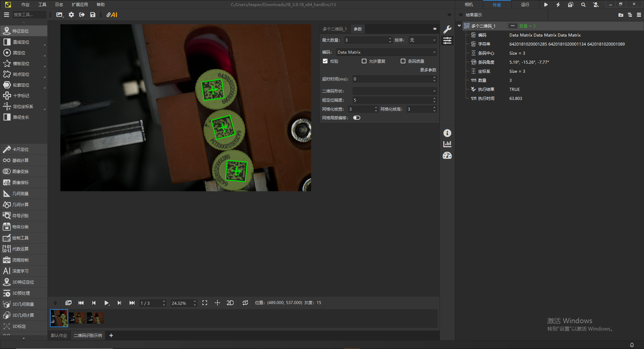Fit image to window with the fullscreen icon
Viewport: 644px width, 349px height.
pos(205,303)
